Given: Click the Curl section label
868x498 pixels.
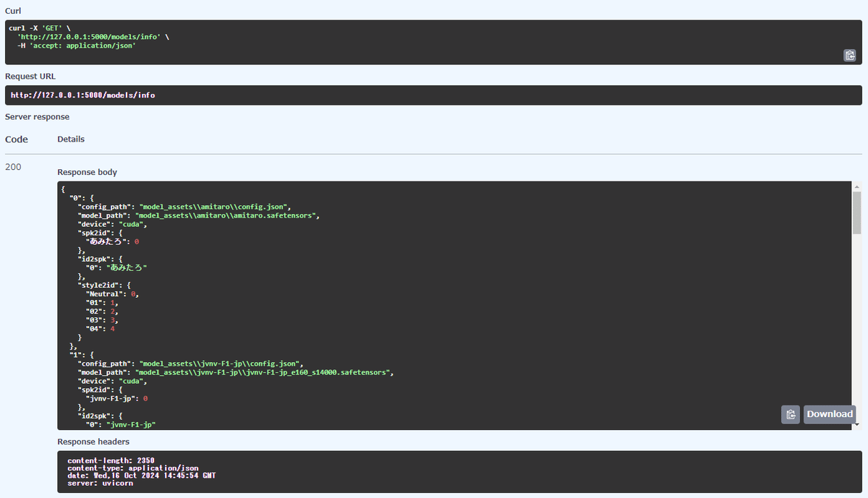Looking at the screenshot, I should pyautogui.click(x=12, y=9).
